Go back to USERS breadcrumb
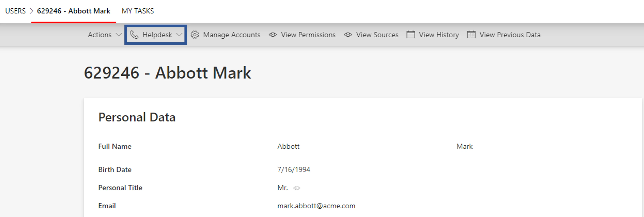The width and height of the screenshot is (644, 217). pyautogui.click(x=15, y=11)
